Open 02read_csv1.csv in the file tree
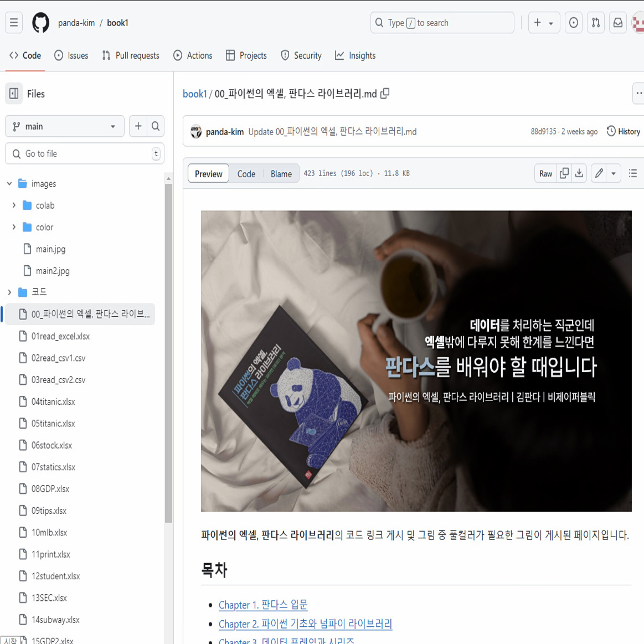This screenshot has width=644, height=644. point(58,358)
